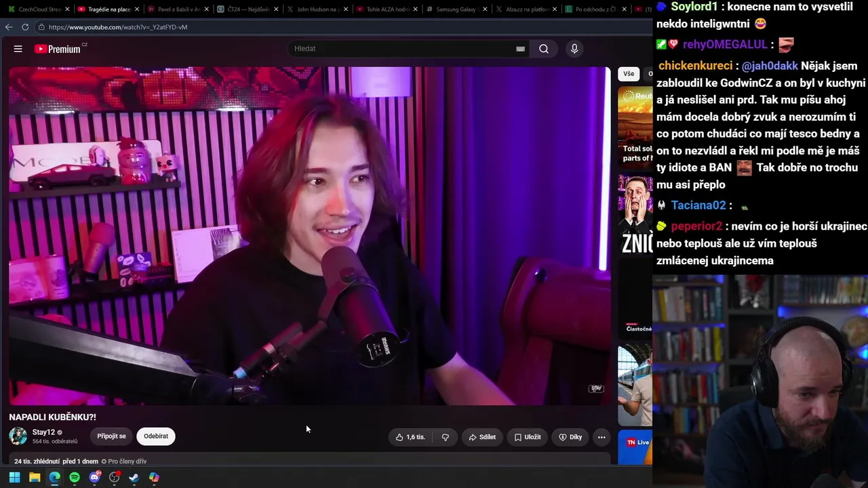Go back with browser back arrow
The height and width of the screenshot is (488, 868).
tap(9, 27)
